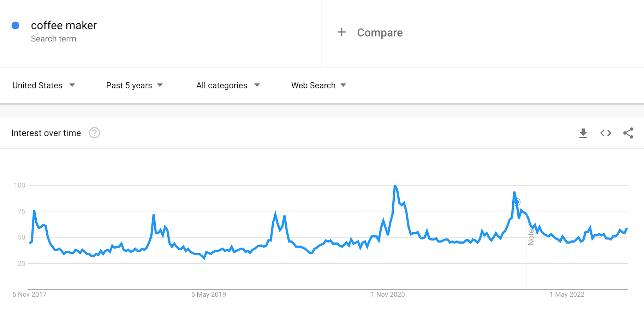Click the 5 Nov 2017 axis label
Image resolution: width=644 pixels, height=315 pixels.
30,294
